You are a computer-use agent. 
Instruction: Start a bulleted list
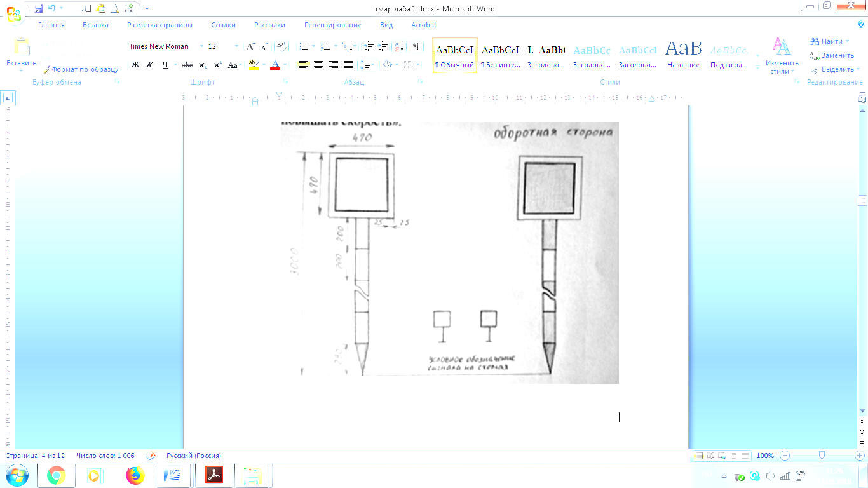pos(304,46)
